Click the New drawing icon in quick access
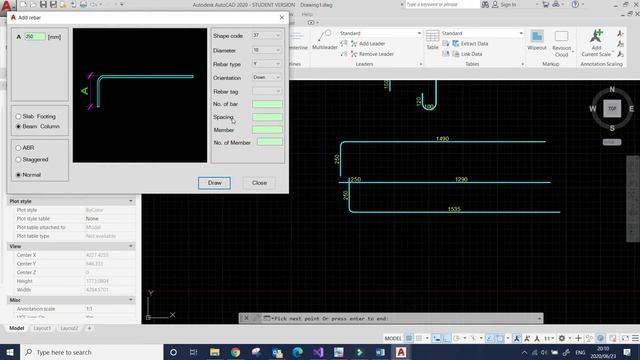640x360 pixels. click(x=23, y=4)
